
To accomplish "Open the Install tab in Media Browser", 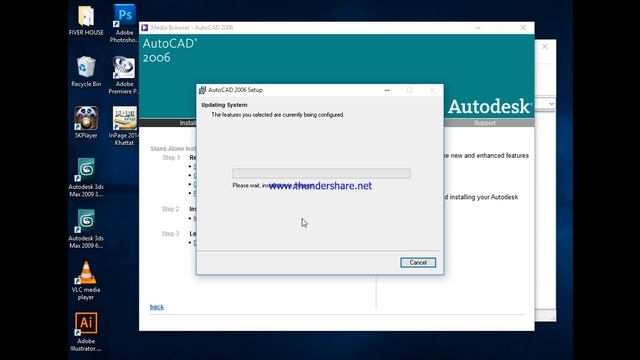I will [188, 123].
